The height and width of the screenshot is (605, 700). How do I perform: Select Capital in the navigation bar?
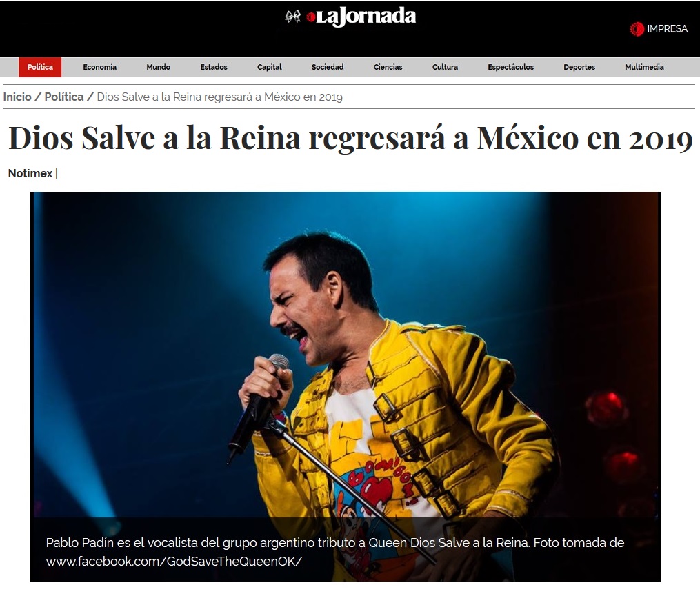point(269,67)
